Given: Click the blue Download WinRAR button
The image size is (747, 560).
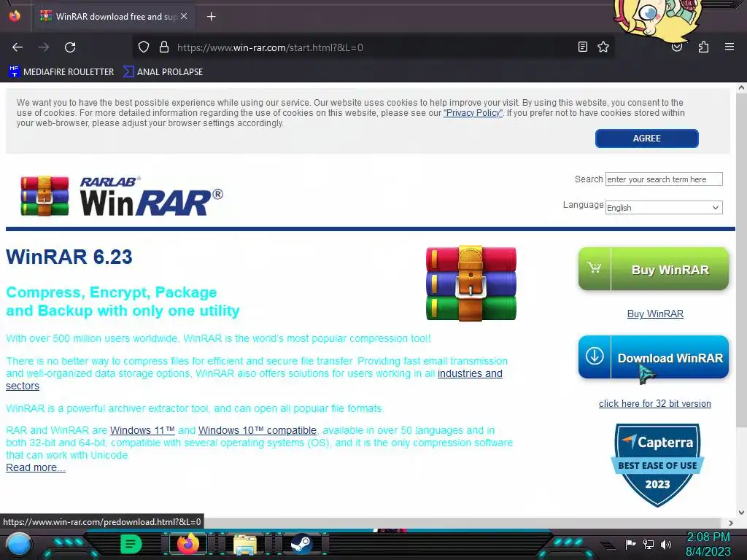Looking at the screenshot, I should point(654,357).
